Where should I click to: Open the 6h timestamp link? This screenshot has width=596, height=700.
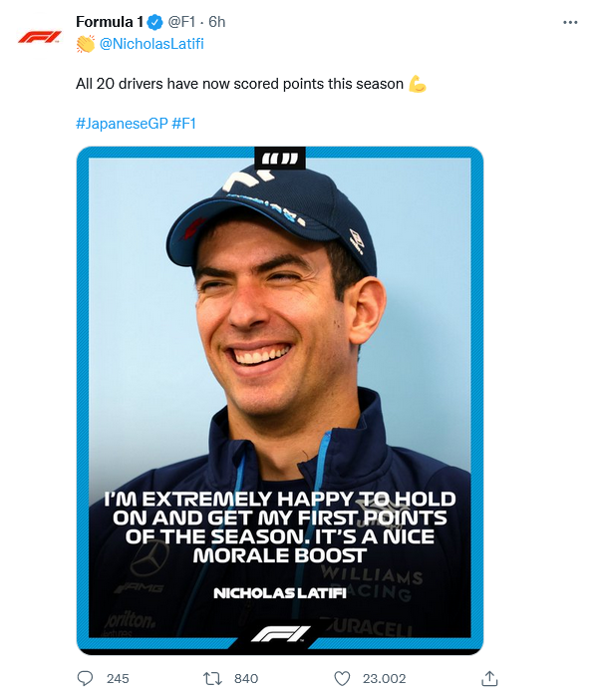click(217, 22)
